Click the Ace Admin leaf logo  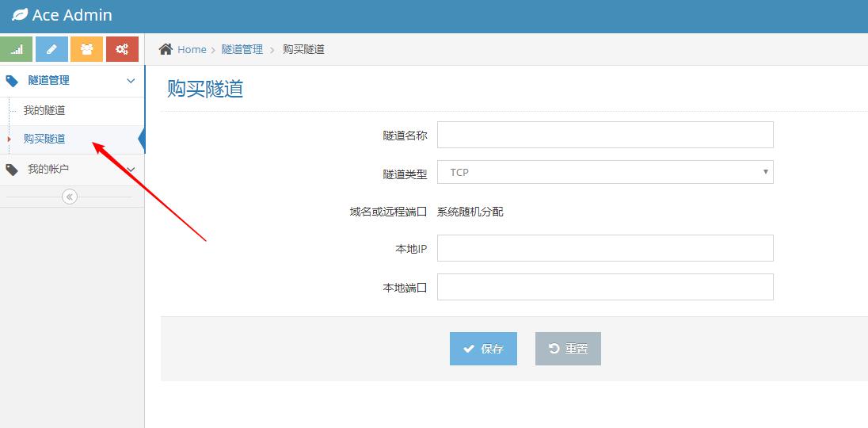coord(20,15)
